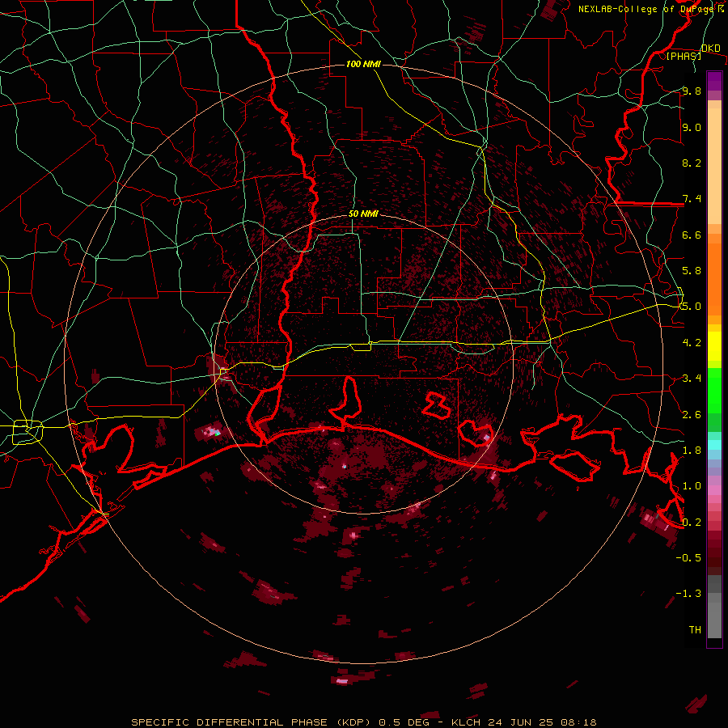
Task: Select the -0.5 value on color scale
Action: coord(688,558)
